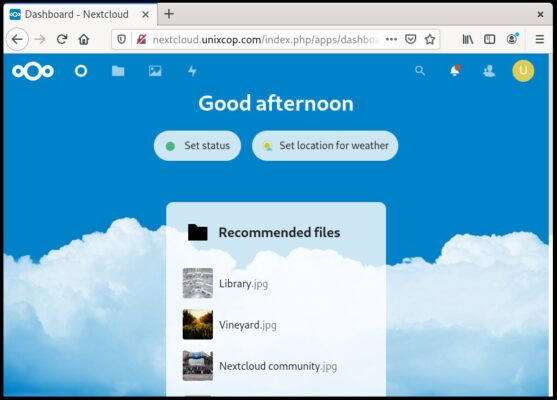Viewport: 557px width, 400px height.
Task: Reload the page with the refresh icon
Action: pos(62,39)
